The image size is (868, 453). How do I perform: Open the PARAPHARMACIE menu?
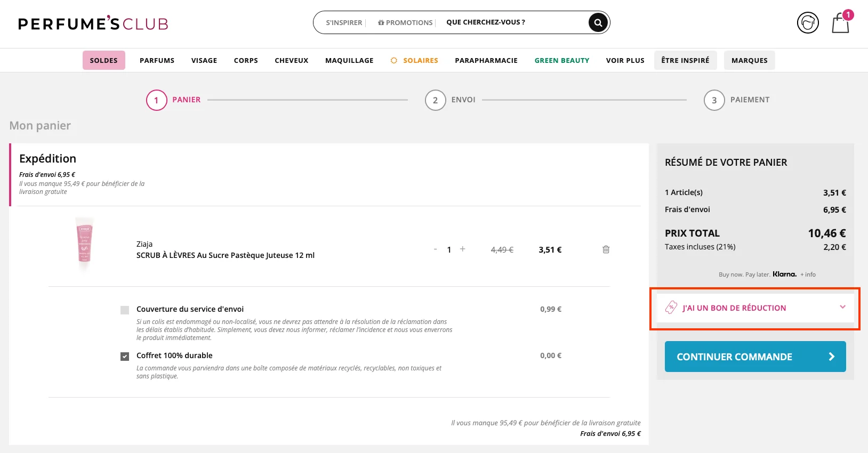click(x=486, y=60)
